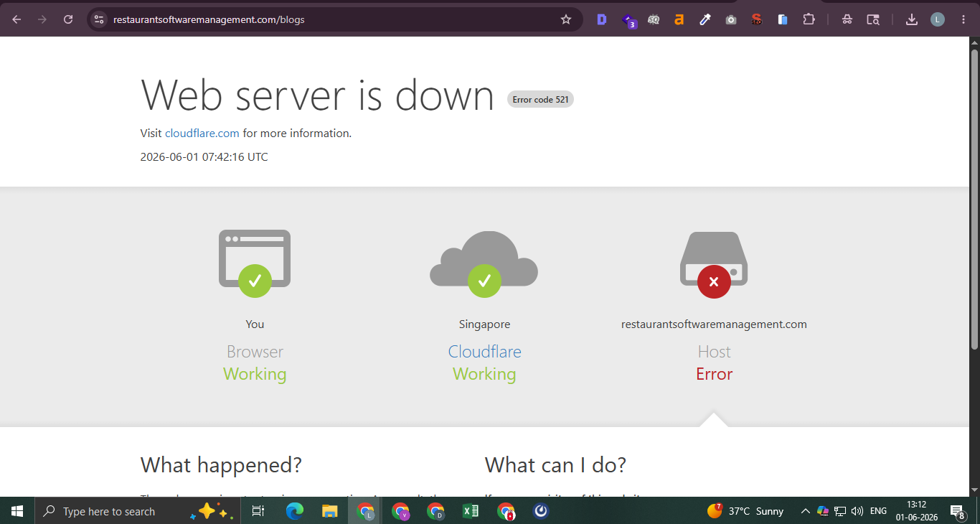Open the camera screenshot extension
This screenshot has width=980, height=524.
[x=731, y=19]
